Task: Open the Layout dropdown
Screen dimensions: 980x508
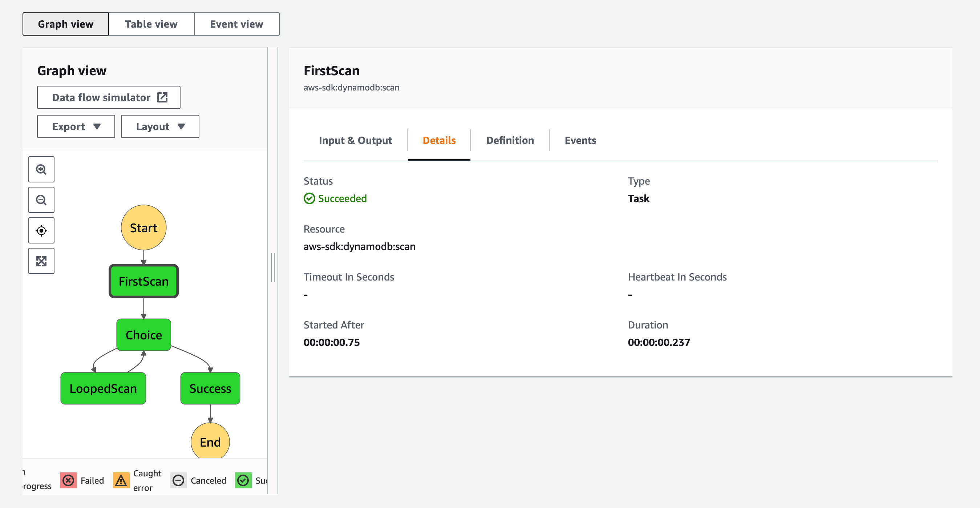Action: click(160, 126)
